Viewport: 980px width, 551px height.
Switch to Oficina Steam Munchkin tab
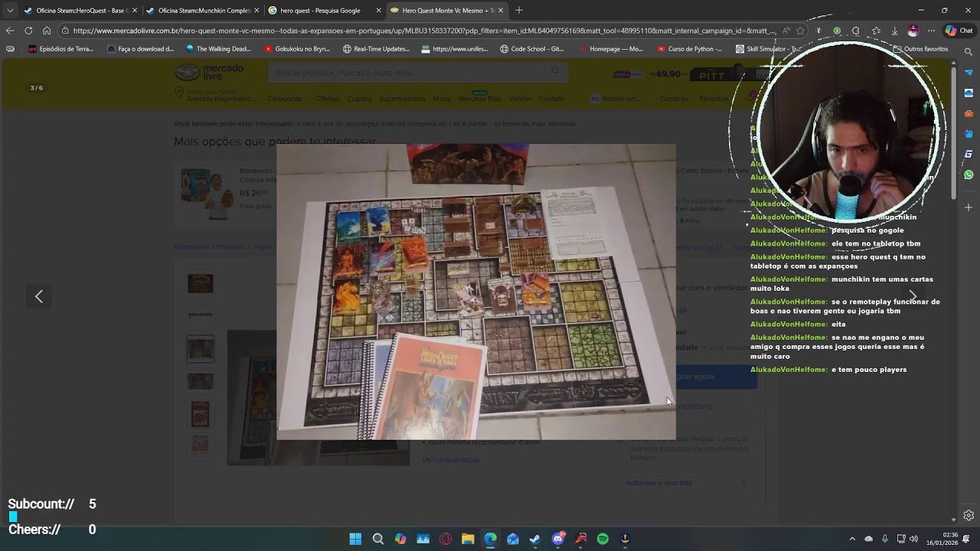[x=202, y=11]
